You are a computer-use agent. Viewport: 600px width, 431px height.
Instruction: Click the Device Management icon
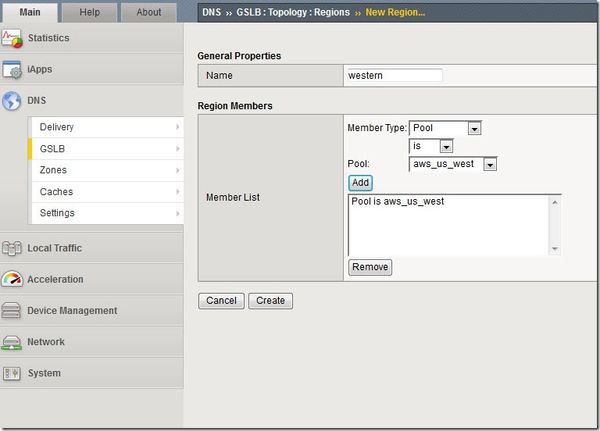click(x=12, y=311)
